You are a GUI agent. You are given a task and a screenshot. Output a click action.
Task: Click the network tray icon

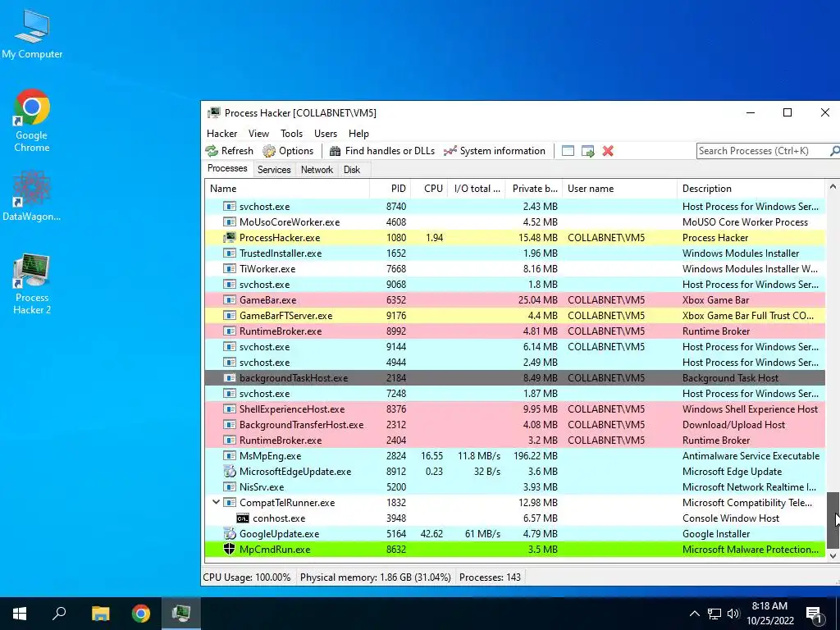click(714, 614)
